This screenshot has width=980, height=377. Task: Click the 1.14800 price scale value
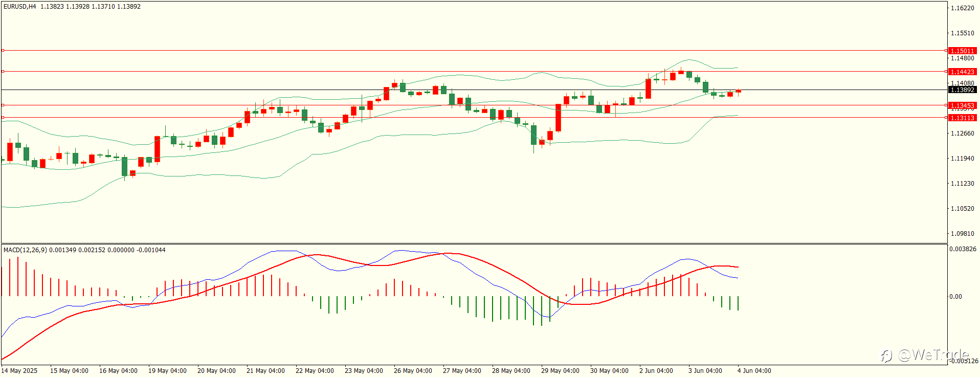962,58
